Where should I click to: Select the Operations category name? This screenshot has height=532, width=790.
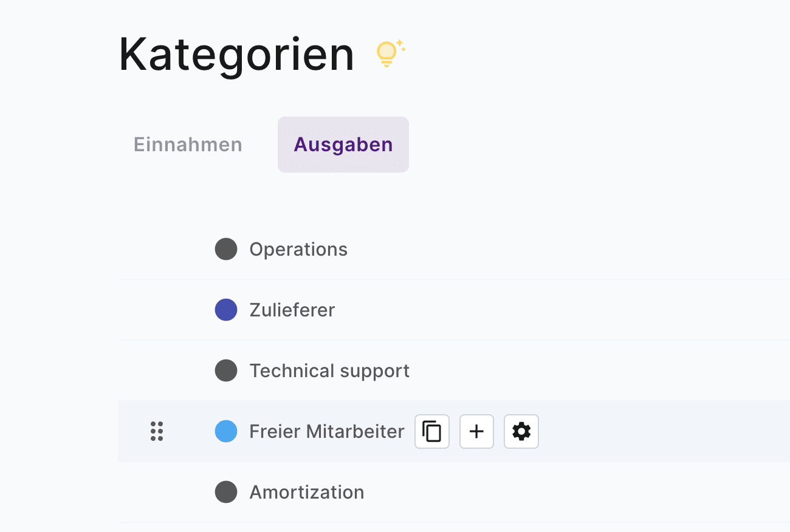[x=298, y=249]
